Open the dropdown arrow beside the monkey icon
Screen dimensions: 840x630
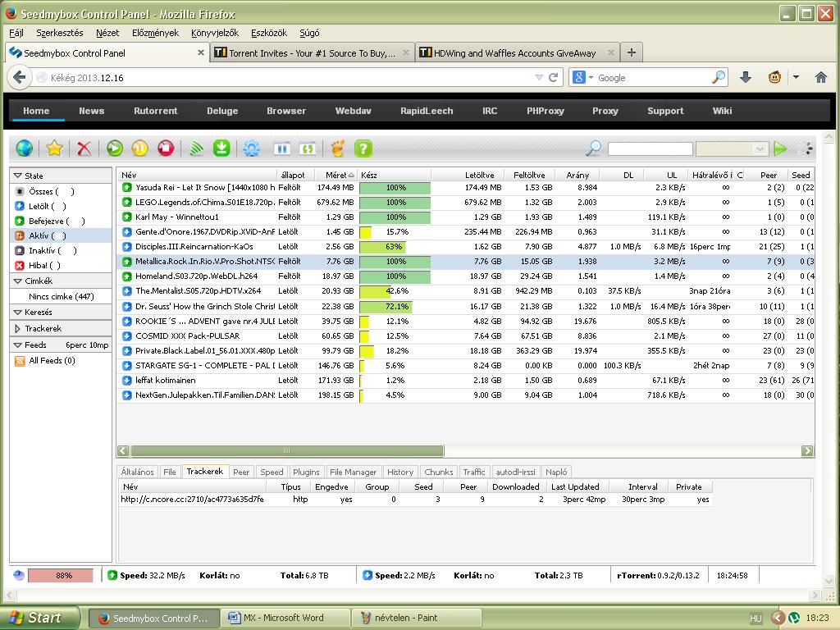coord(796,77)
